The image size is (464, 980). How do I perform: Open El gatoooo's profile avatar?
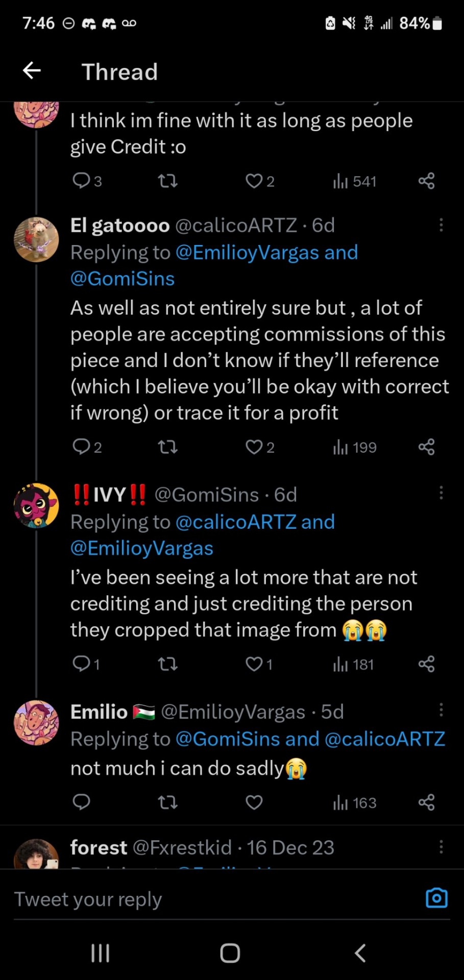point(36,239)
